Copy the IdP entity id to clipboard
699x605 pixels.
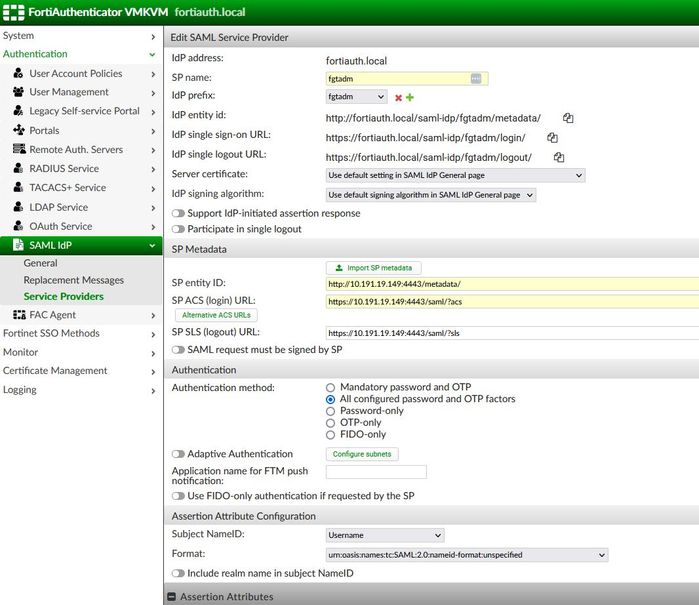[568, 118]
